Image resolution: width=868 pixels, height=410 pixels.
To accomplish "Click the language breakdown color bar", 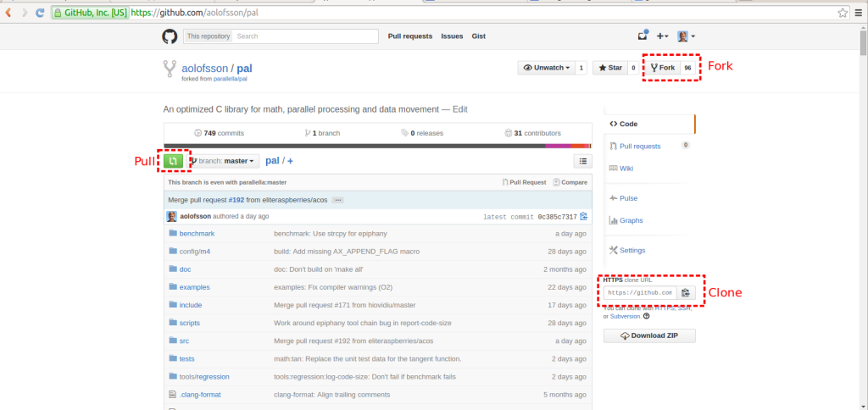I will (x=377, y=146).
